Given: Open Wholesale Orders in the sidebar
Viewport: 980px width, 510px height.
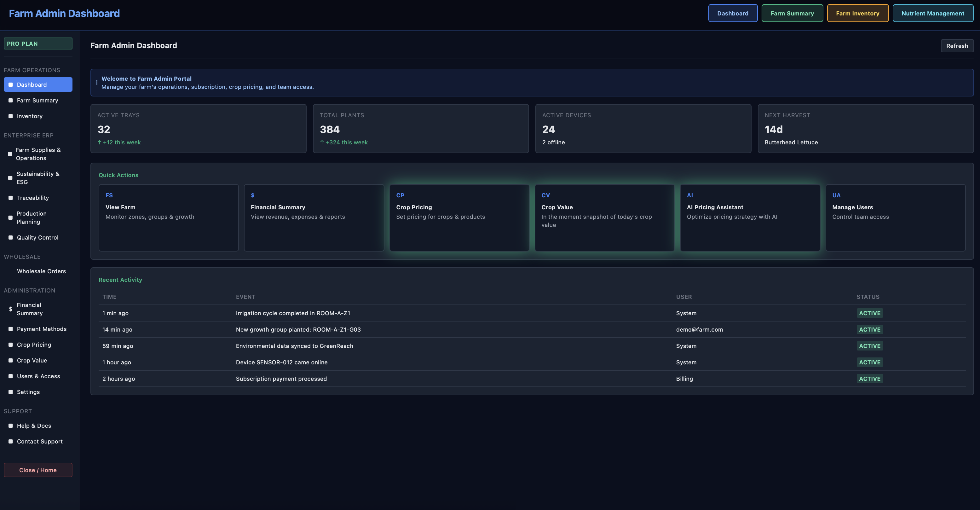Looking at the screenshot, I should tap(42, 271).
